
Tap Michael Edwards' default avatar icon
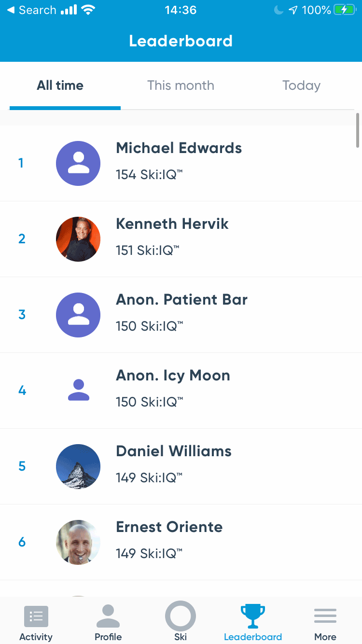78,163
